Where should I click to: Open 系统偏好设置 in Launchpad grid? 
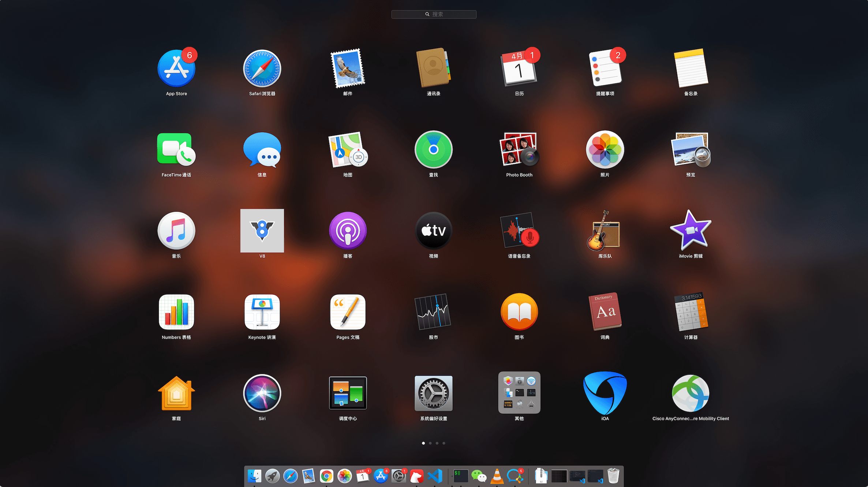433,393
